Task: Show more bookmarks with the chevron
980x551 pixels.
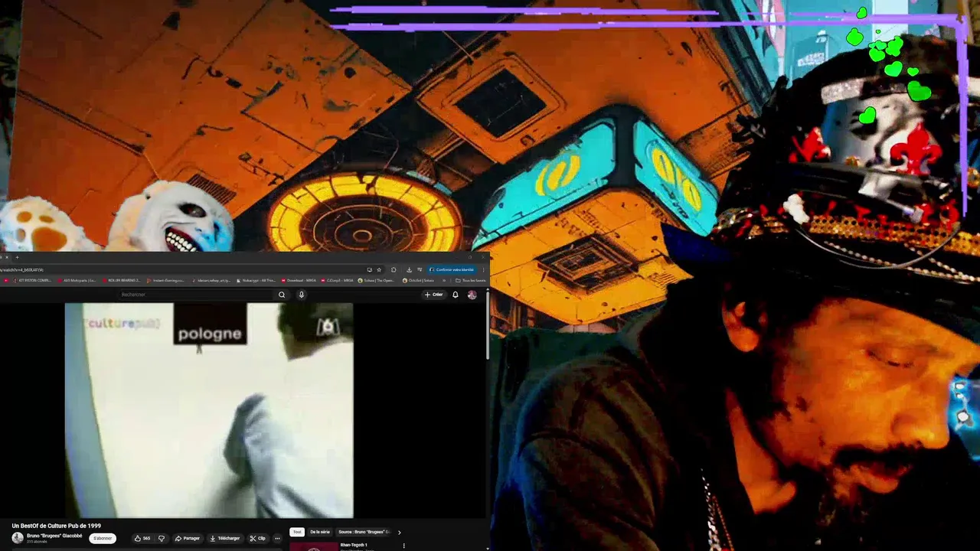Action: click(444, 280)
